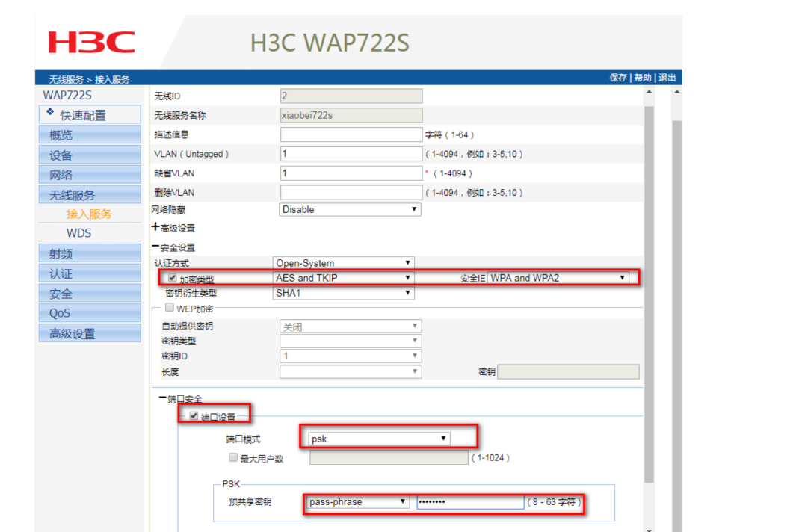The image size is (799, 532).
Task: Toggle the 端口设置 checkbox
Action: [194, 416]
